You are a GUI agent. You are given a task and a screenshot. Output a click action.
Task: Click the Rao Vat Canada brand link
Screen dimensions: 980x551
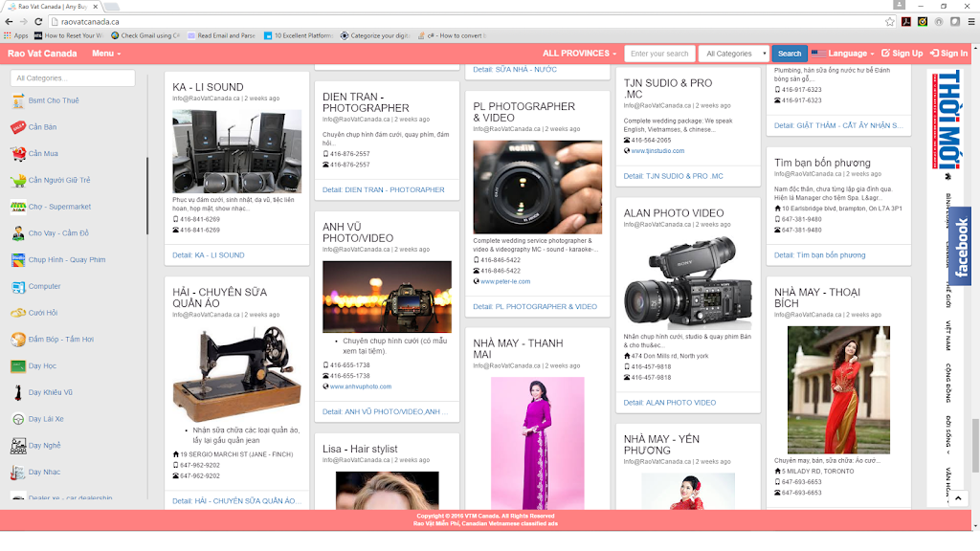point(42,54)
